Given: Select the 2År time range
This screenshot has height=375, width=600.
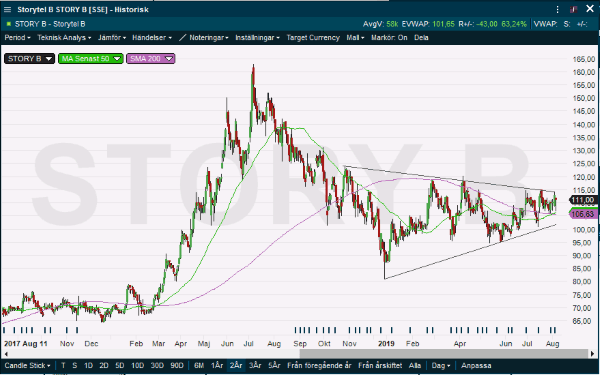Looking at the screenshot, I should pyautogui.click(x=236, y=366).
